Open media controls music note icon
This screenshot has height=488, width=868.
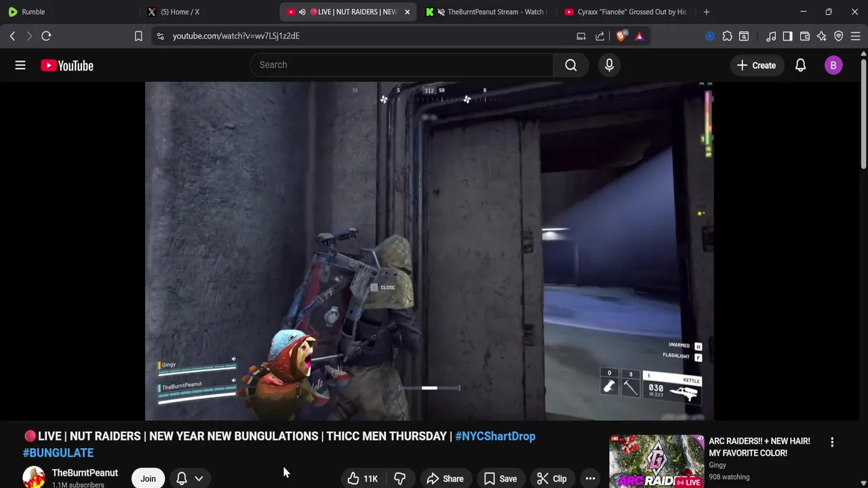(771, 36)
